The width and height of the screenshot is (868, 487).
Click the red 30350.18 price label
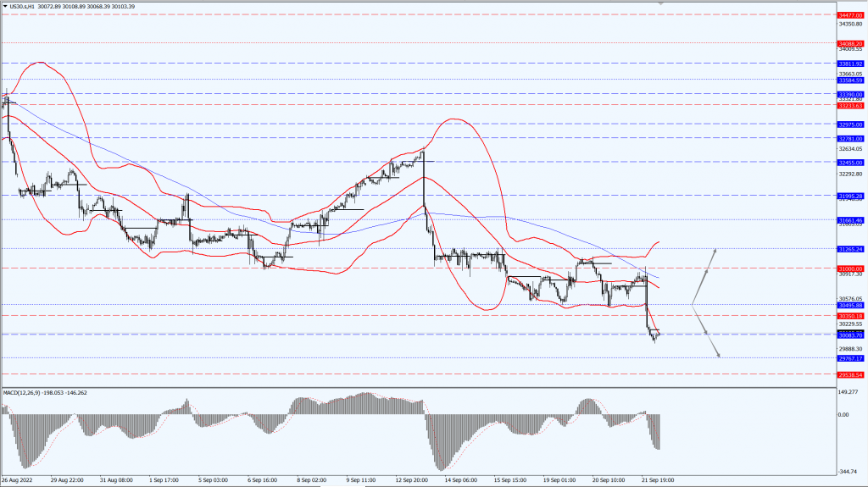coord(850,316)
